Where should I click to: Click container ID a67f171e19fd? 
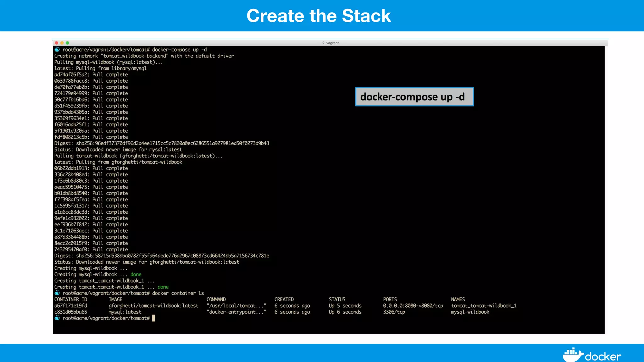[71, 306]
